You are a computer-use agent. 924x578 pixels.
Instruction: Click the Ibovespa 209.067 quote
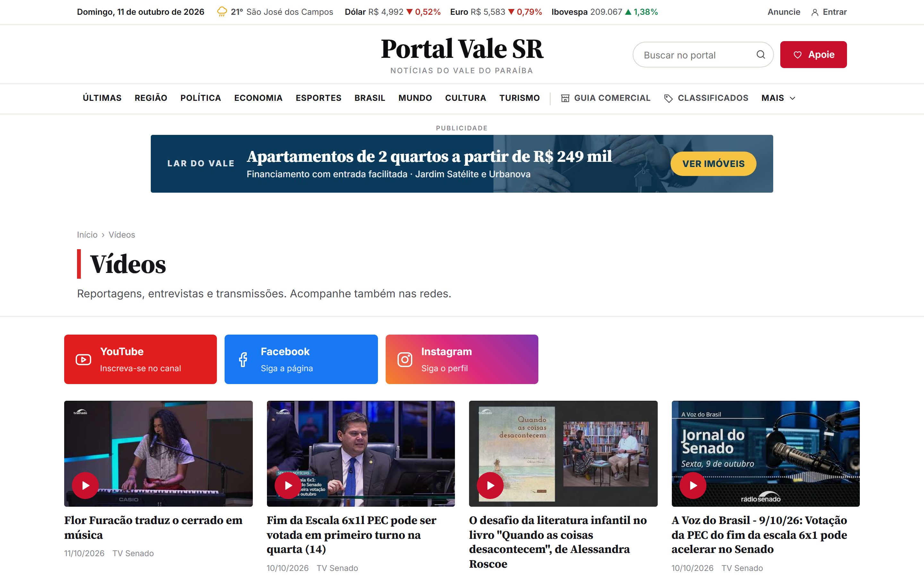pyautogui.click(x=604, y=12)
